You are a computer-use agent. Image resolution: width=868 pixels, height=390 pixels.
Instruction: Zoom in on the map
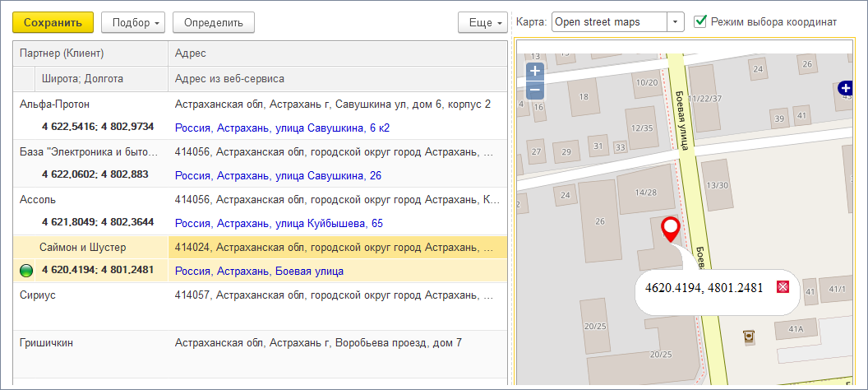coord(534,72)
